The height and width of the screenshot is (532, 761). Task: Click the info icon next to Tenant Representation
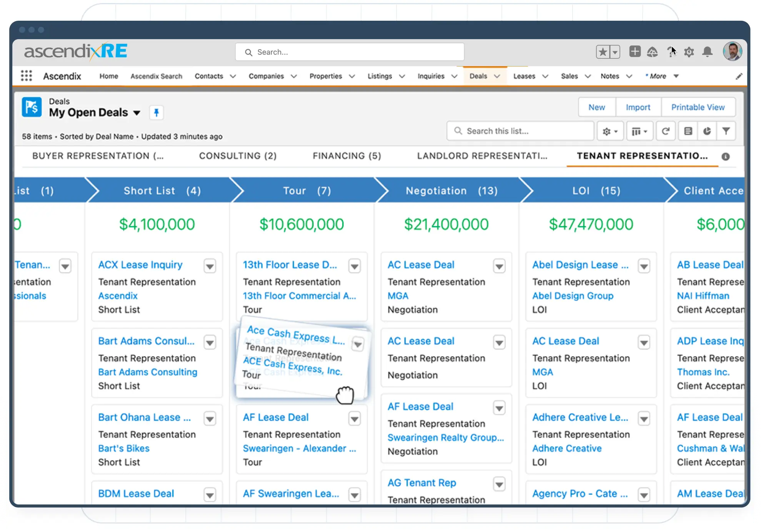click(x=726, y=156)
